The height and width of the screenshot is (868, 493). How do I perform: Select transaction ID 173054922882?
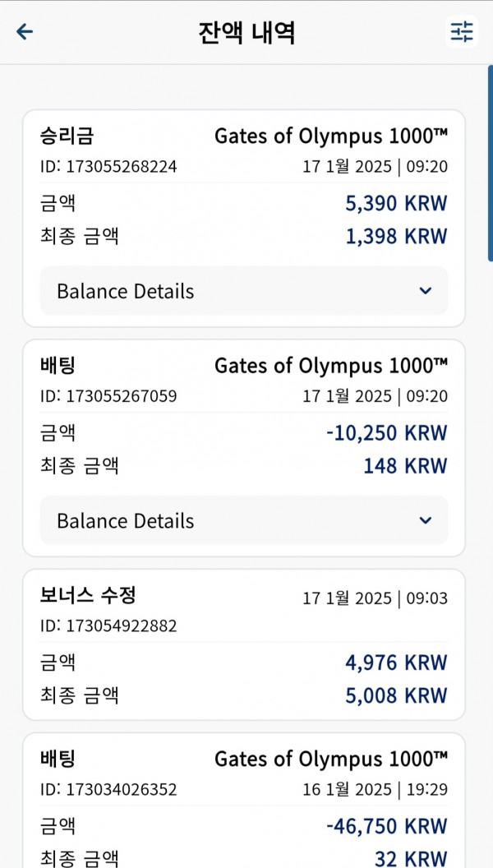point(108,626)
